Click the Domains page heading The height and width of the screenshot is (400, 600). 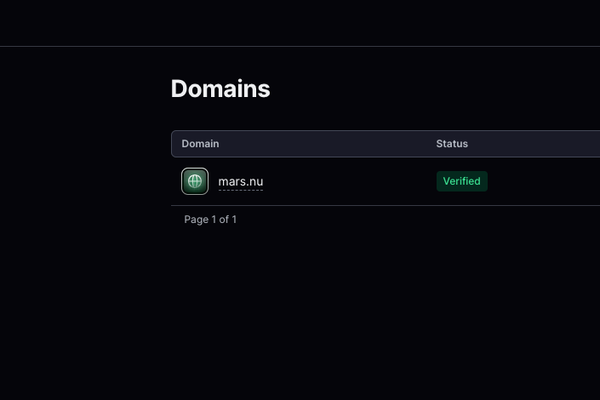(x=220, y=89)
